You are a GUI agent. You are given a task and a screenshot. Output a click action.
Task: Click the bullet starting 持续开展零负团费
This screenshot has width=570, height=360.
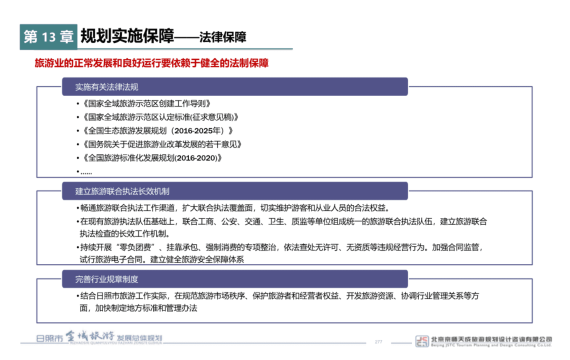coord(280,253)
